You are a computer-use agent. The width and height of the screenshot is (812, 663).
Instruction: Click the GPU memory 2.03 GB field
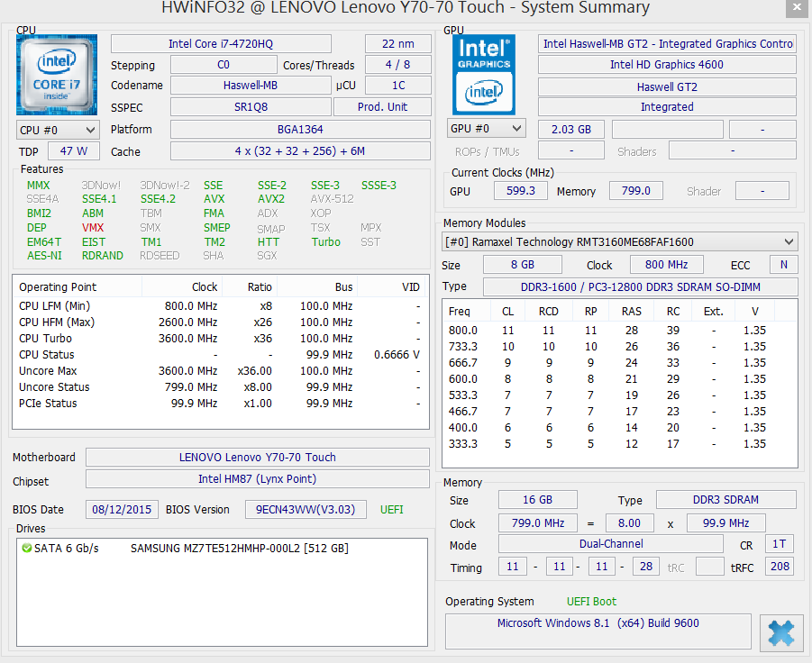[571, 130]
